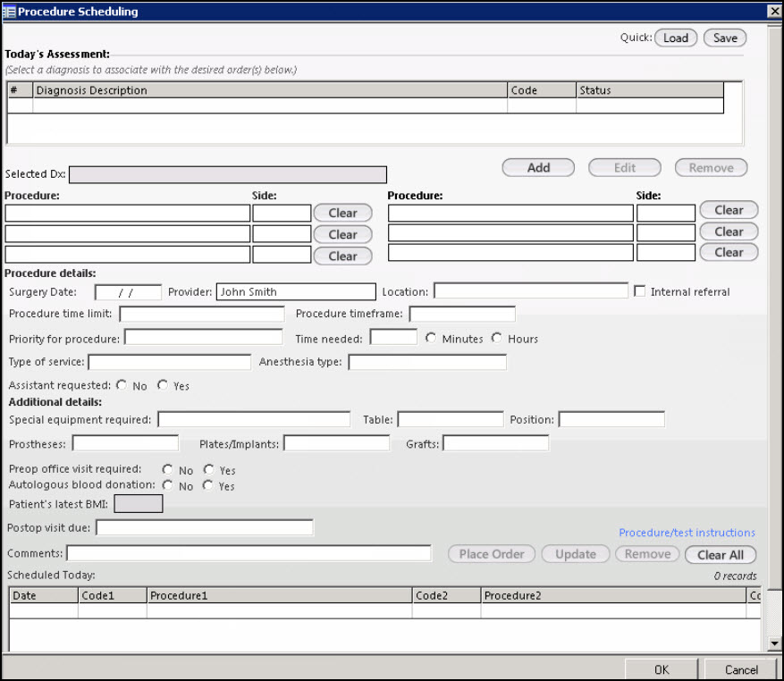
Task: Select No for Autologous blood donation
Action: click(167, 485)
